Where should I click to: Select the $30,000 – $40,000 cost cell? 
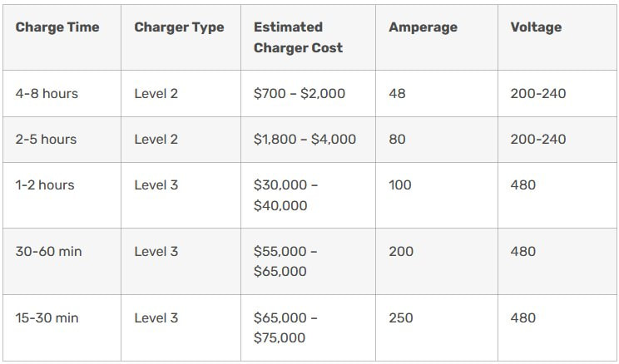coord(286,195)
